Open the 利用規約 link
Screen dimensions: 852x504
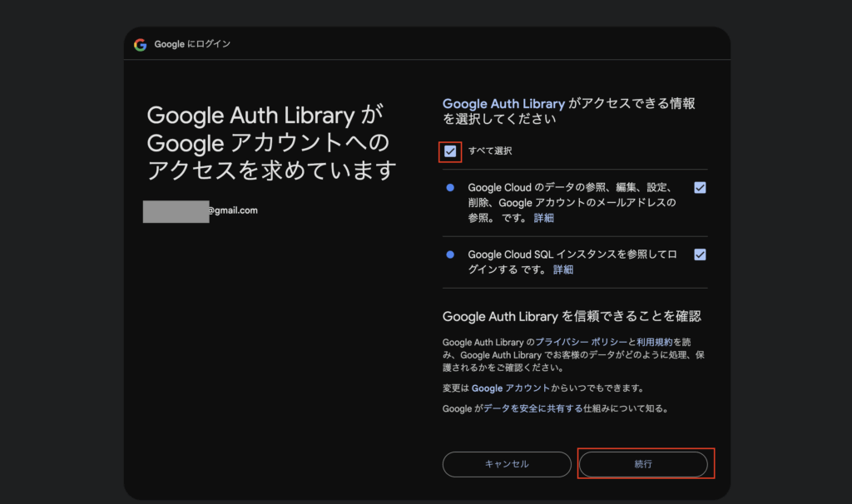pyautogui.click(x=655, y=342)
